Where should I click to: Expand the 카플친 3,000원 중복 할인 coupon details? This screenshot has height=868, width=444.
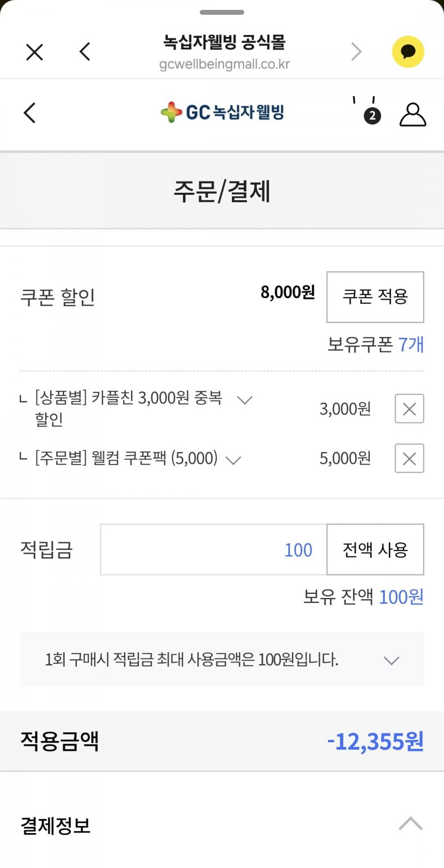245,399
